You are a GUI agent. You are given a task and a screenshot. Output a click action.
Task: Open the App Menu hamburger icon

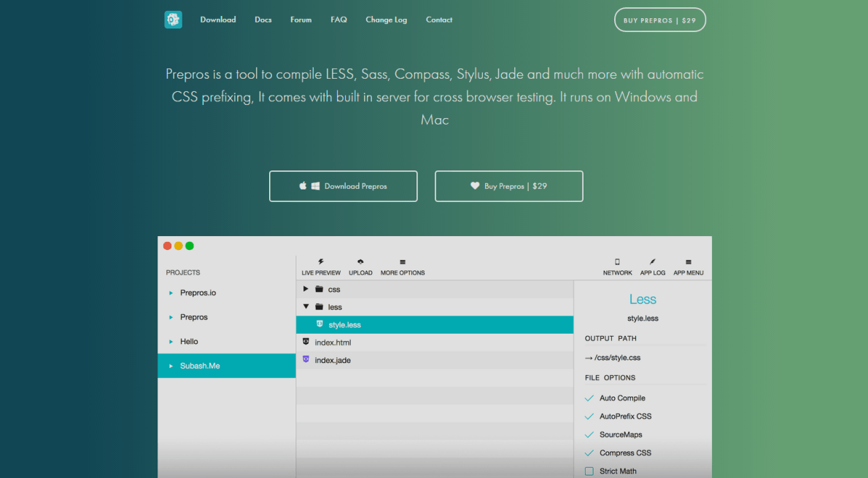(x=688, y=262)
